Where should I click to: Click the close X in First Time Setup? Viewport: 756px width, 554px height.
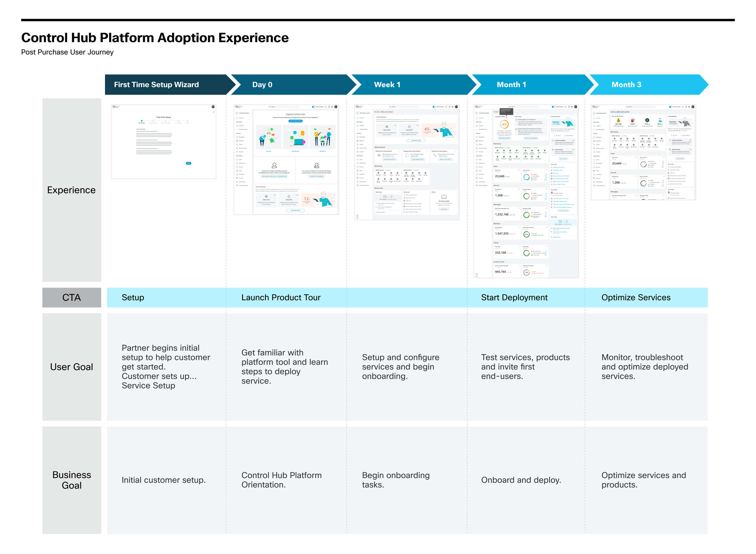tap(213, 112)
